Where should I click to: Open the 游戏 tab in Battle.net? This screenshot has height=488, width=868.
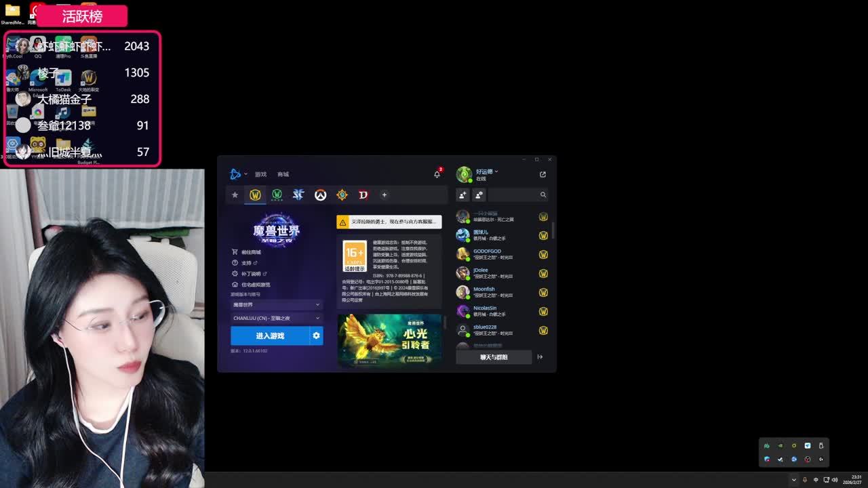pyautogui.click(x=260, y=174)
